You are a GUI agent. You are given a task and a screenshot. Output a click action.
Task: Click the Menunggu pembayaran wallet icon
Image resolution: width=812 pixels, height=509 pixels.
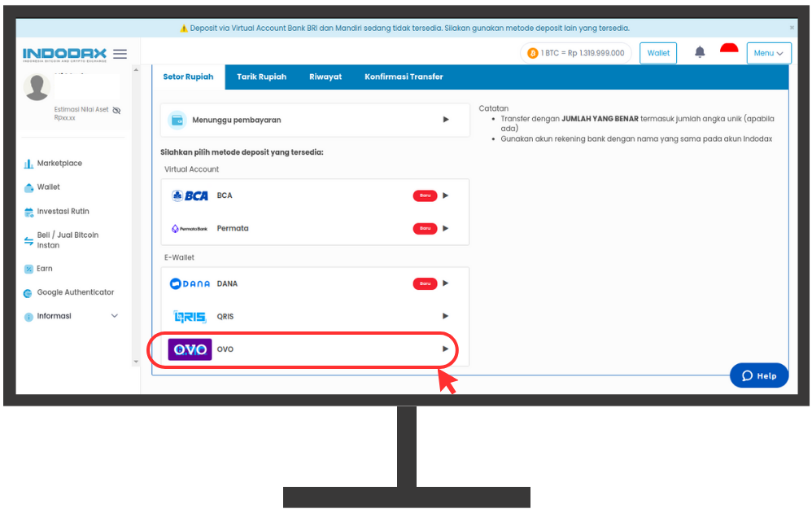(177, 120)
